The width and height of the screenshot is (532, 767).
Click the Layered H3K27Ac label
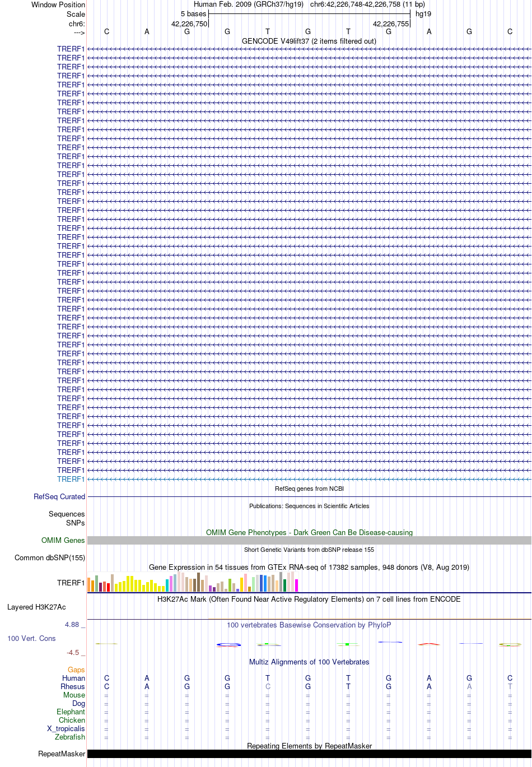(x=36, y=607)
